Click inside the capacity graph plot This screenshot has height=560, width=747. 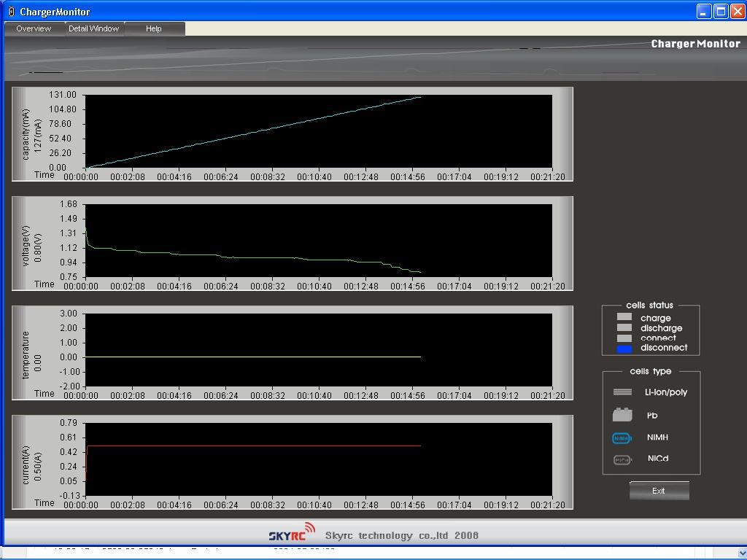318,131
